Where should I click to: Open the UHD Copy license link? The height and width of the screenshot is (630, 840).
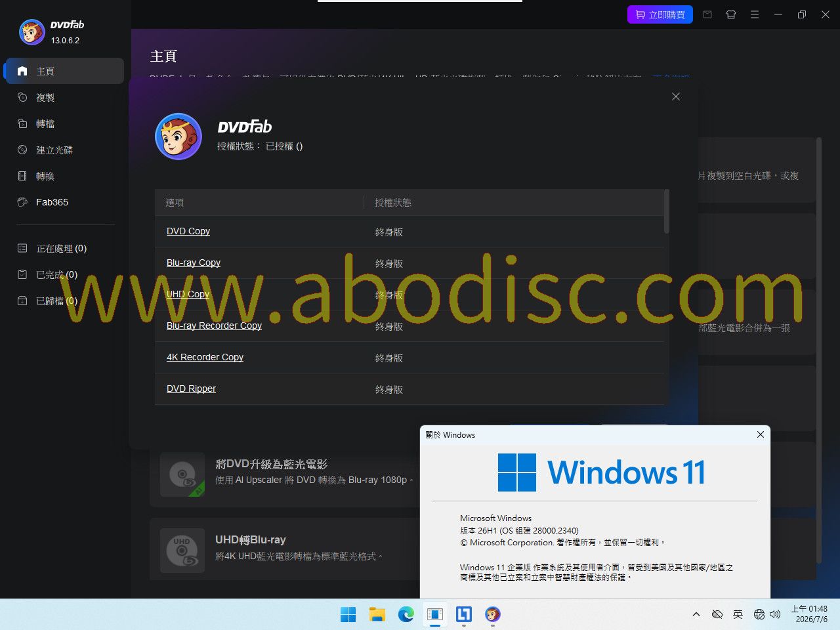click(x=188, y=294)
